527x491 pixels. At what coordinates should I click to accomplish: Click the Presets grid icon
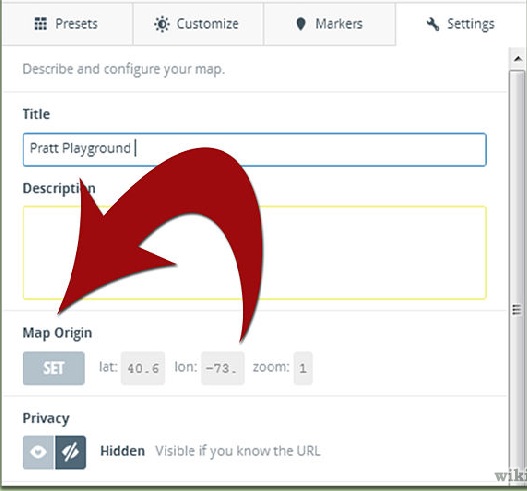pyautogui.click(x=41, y=24)
